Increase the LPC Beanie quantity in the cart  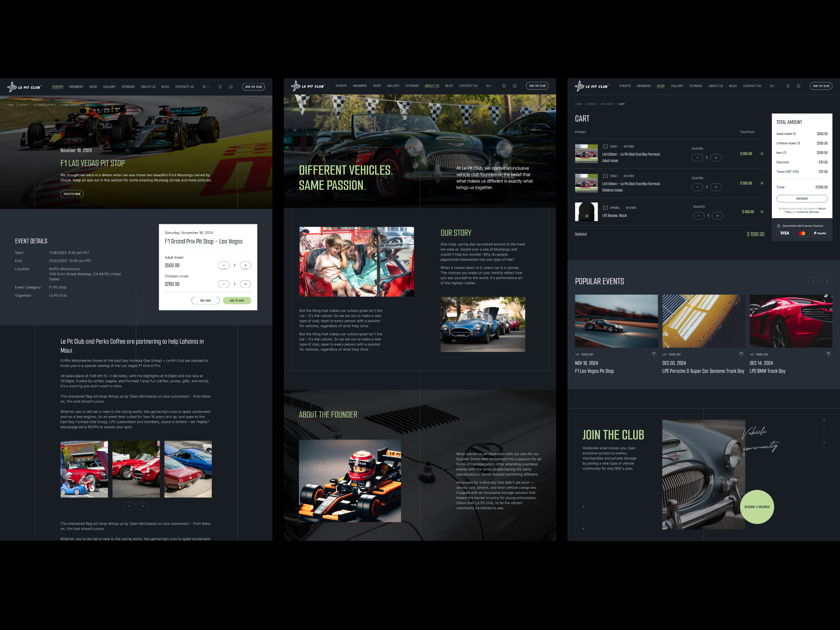pos(717,216)
